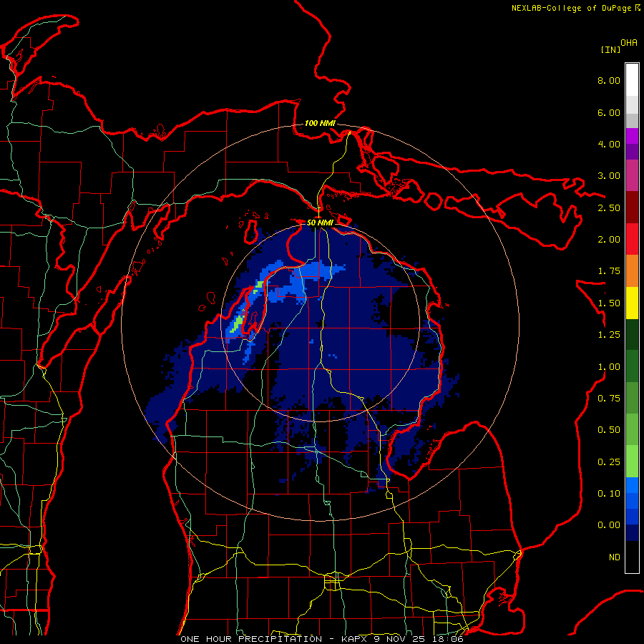
Task: Click the 2.00 legend value
Action: coord(609,239)
